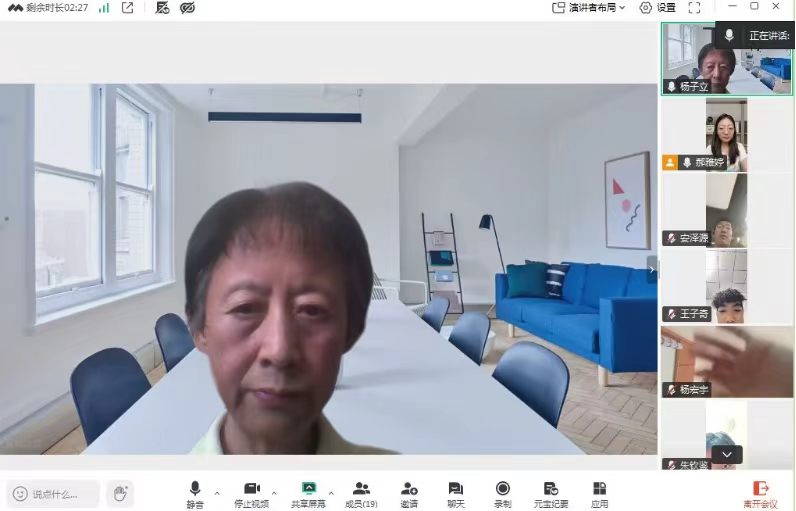Screen dimensions: 796x511
Task: Open the 演讲者布局 layout dropdown
Action: coord(588,8)
